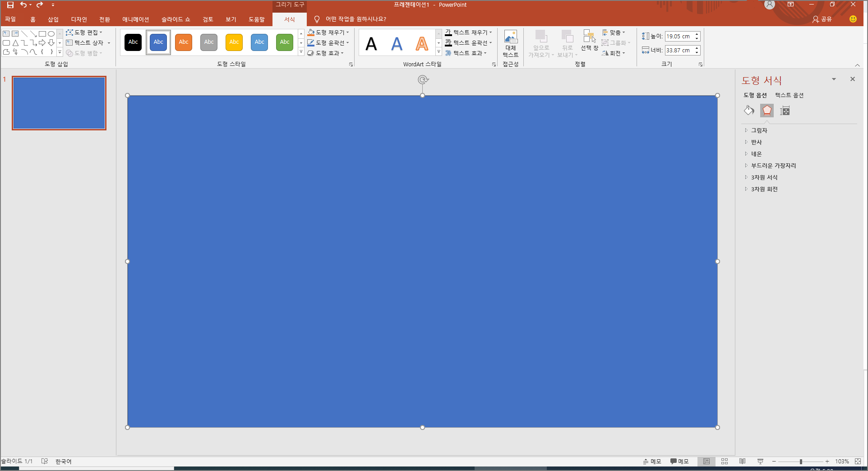The height and width of the screenshot is (471, 868).
Task: Click the 대체 텍스트 alt text button
Action: click(511, 44)
